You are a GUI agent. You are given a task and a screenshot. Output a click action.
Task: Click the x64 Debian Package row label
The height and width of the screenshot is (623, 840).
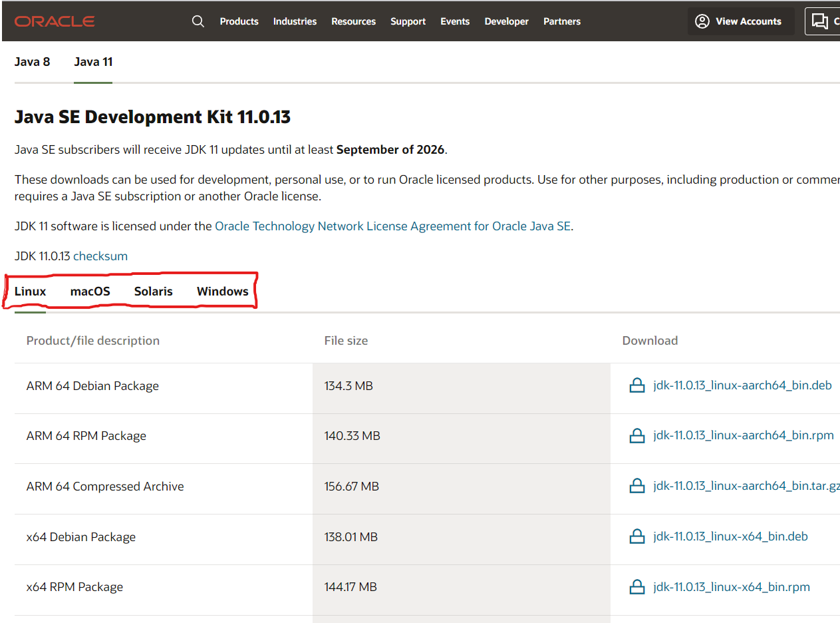pos(81,537)
